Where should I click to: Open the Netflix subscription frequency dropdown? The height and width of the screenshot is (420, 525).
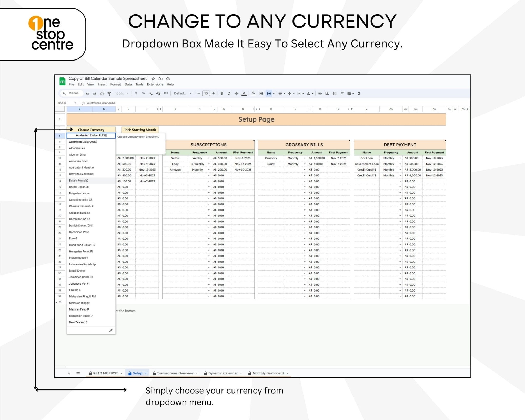(208, 158)
